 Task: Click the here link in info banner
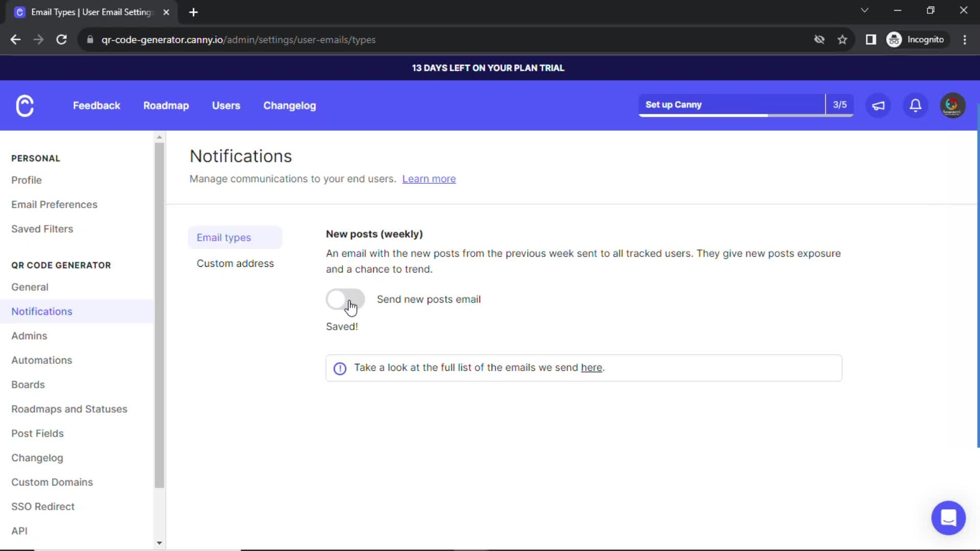click(x=591, y=367)
